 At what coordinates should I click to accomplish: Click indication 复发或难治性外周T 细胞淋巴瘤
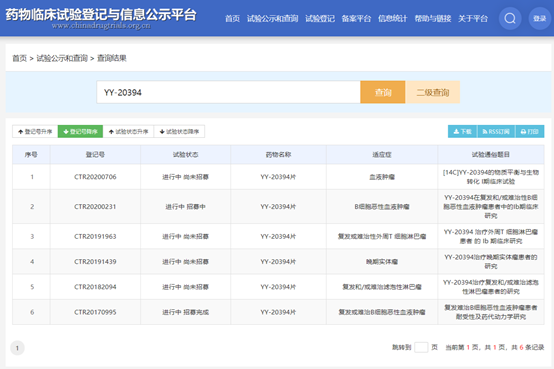pos(382,236)
